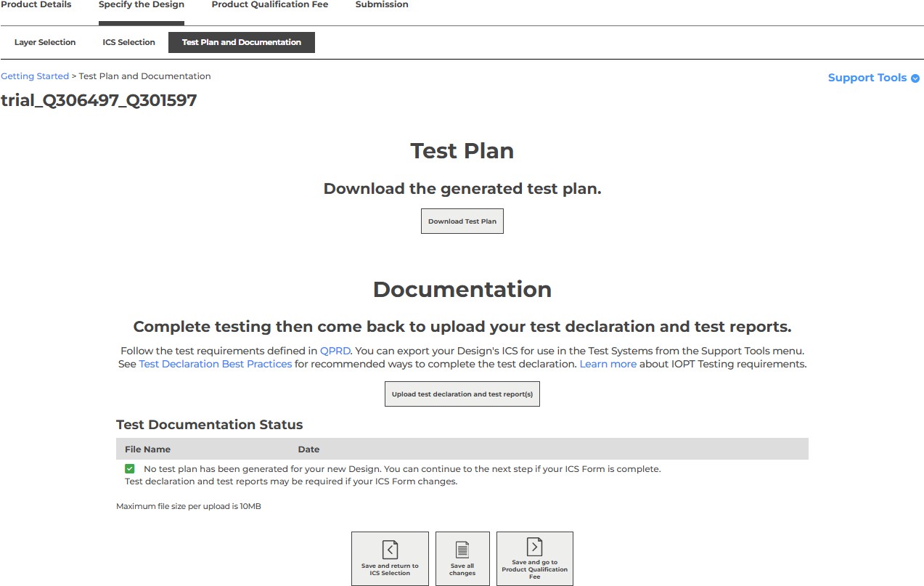Click the Support Tools chevron icon
Viewport: 924px width, 586px height.
point(915,78)
